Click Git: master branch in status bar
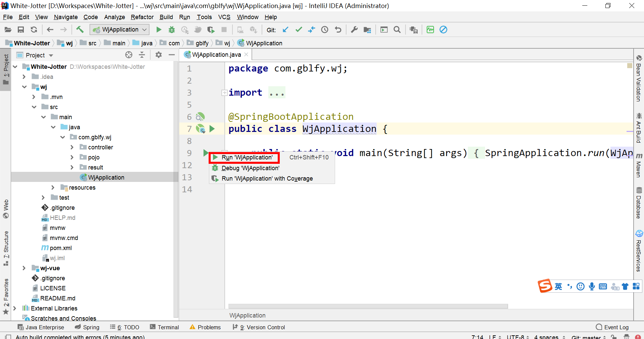This screenshot has height=339, width=644. click(589, 337)
